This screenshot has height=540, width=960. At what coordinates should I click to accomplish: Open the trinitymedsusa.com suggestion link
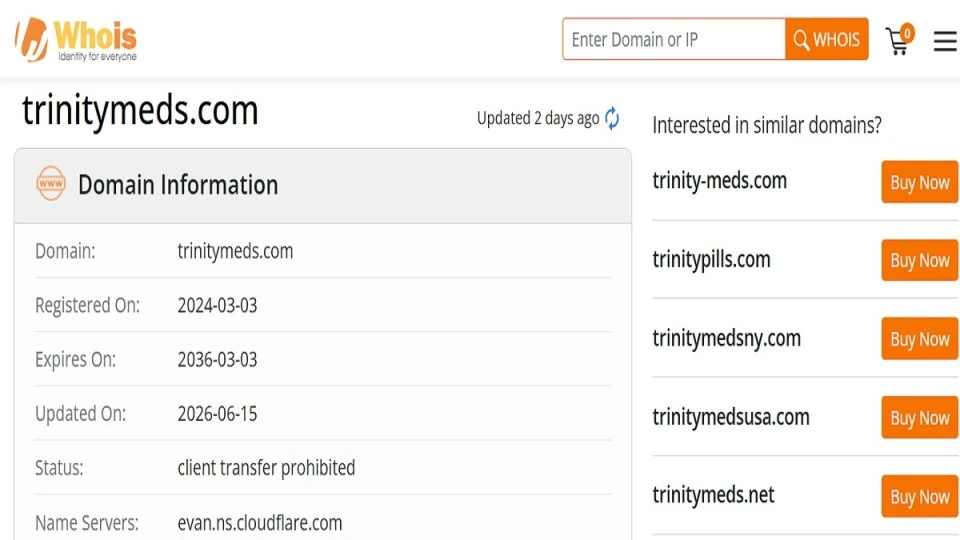731,417
